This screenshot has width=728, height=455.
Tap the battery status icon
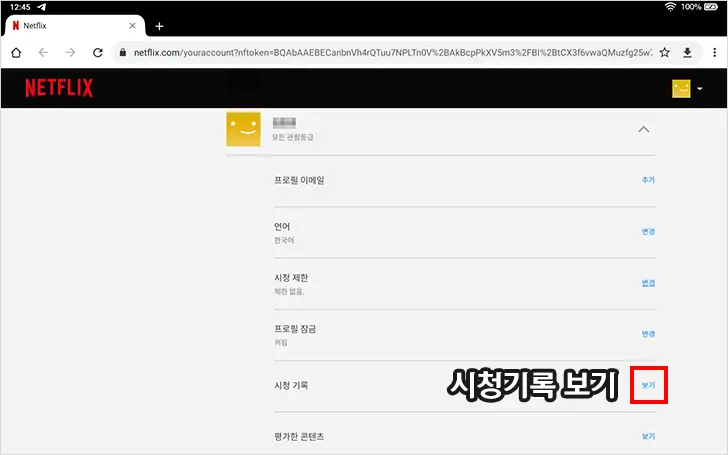[x=711, y=6]
